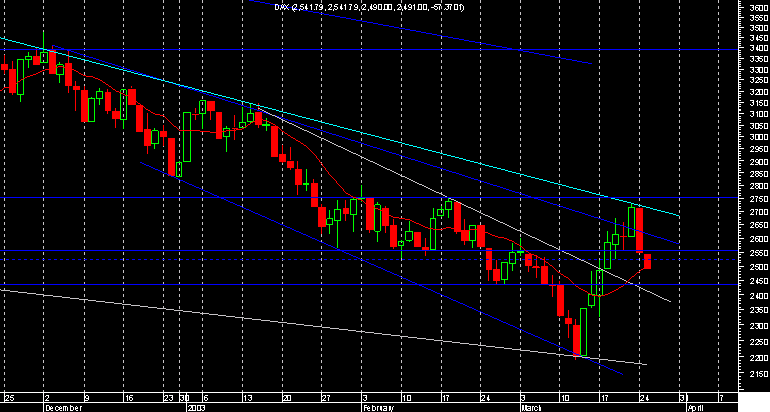Click the 2150 price axis label
This screenshot has width=770, height=412.
pos(759,374)
